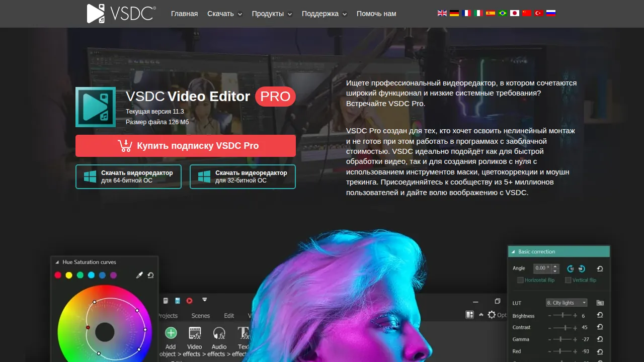This screenshot has width=644, height=362.
Task: Click the eyedropper in Hue Saturation curves
Action: tap(139, 275)
